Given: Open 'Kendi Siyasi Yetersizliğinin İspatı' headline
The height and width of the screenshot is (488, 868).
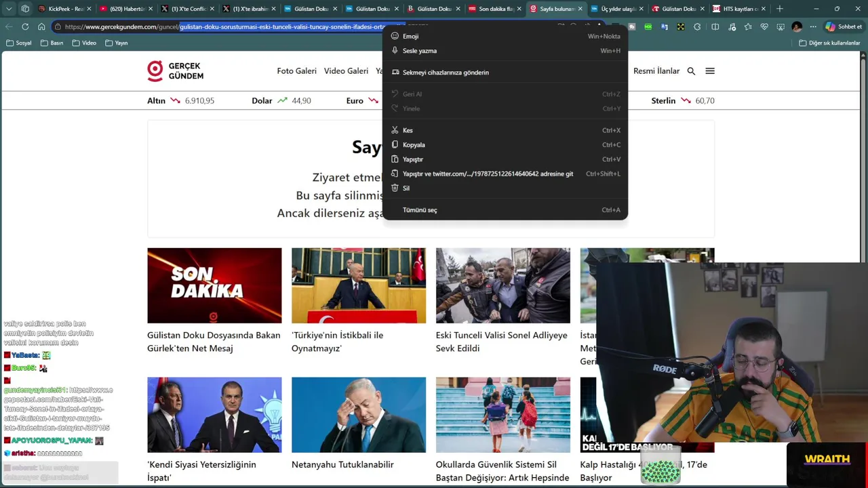Looking at the screenshot, I should click(x=201, y=471).
